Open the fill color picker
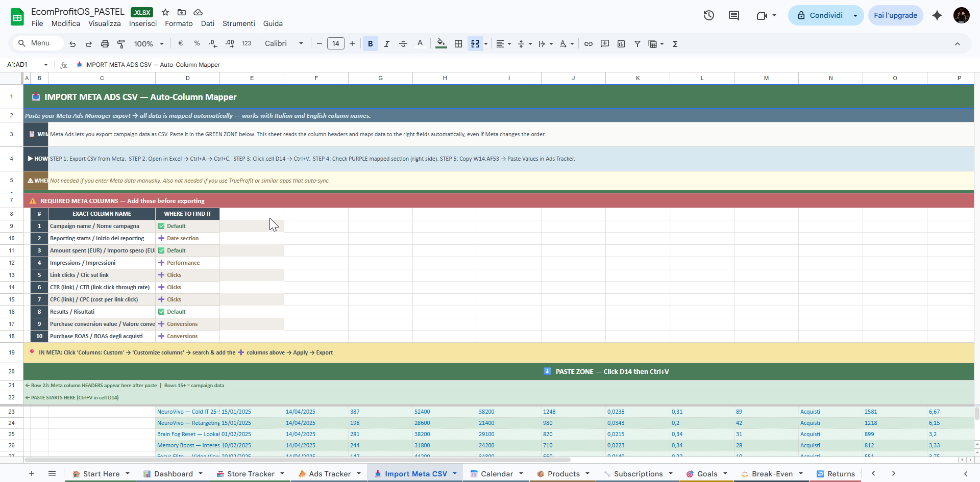Viewport: 980px width, 482px height. pyautogui.click(x=441, y=44)
